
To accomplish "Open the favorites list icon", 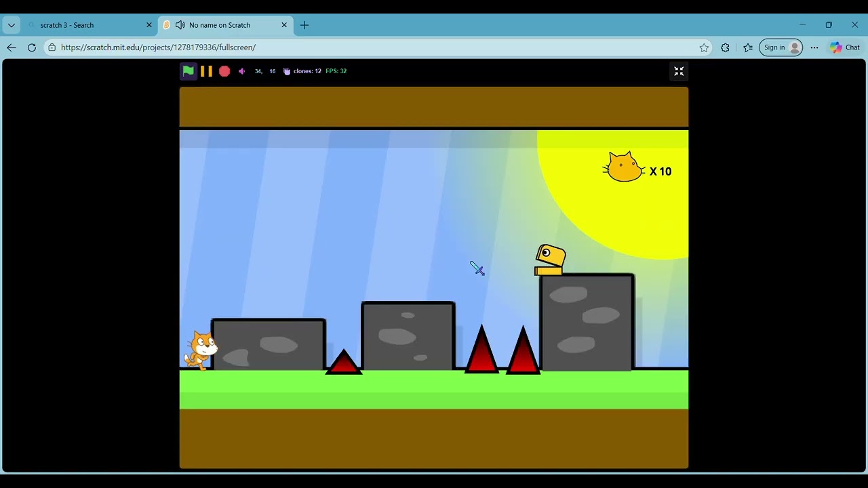I will tap(748, 47).
